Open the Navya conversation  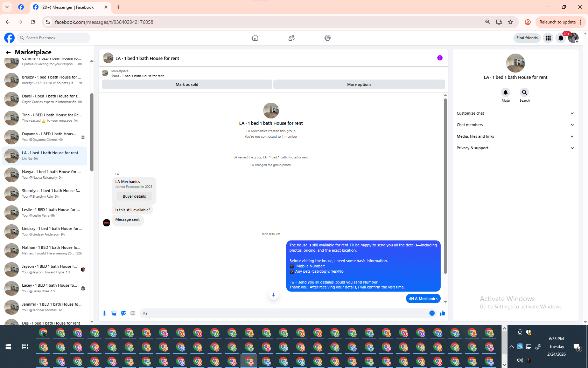click(x=45, y=175)
